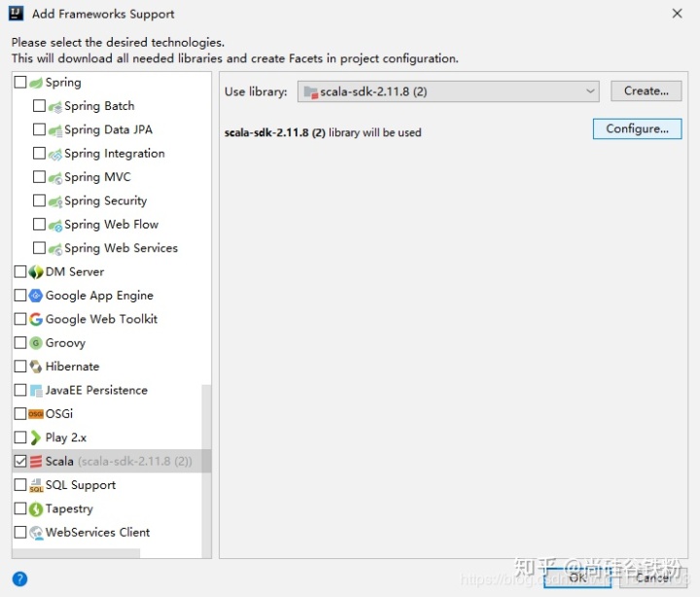Check the Spring Web Services checkbox
The image size is (700, 597).
coord(39,248)
